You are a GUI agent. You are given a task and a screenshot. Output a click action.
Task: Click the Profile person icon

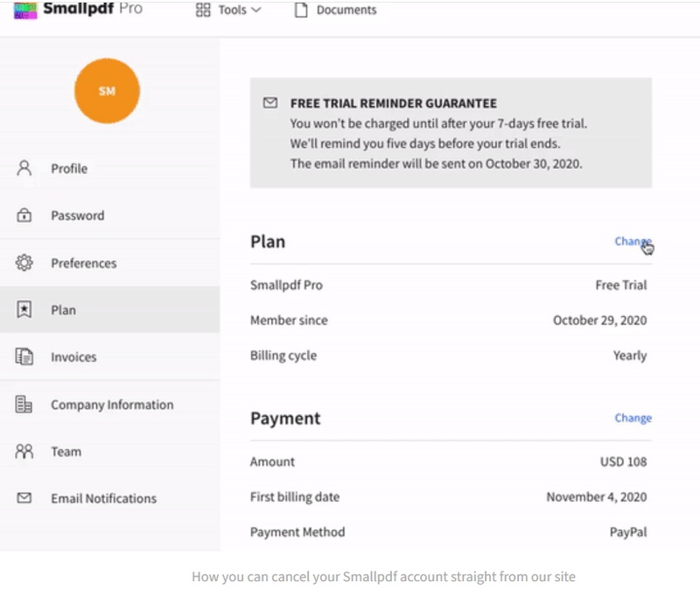24,168
